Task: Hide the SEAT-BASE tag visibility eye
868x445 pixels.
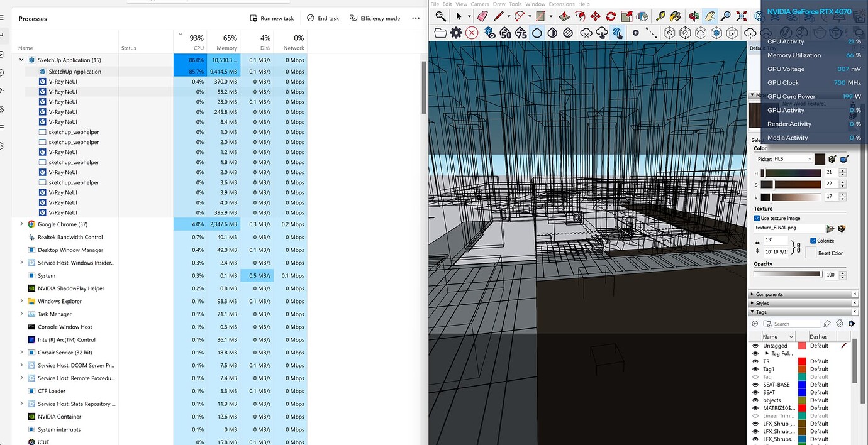Action: pyautogui.click(x=755, y=384)
